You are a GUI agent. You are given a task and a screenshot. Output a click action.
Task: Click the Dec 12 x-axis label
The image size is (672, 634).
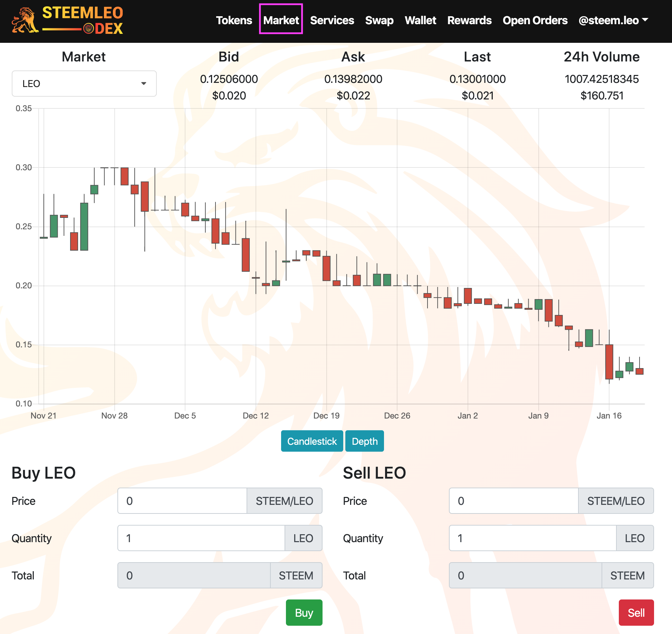pyautogui.click(x=256, y=415)
